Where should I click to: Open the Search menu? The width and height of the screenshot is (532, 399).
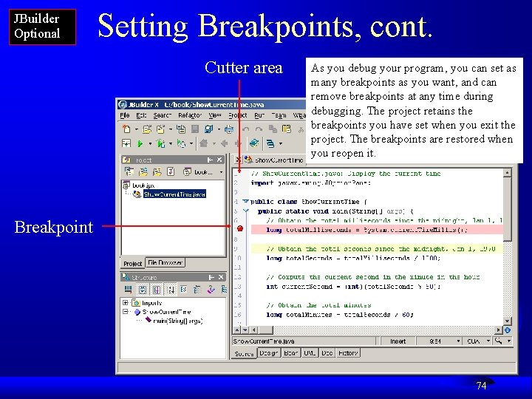[x=162, y=115]
